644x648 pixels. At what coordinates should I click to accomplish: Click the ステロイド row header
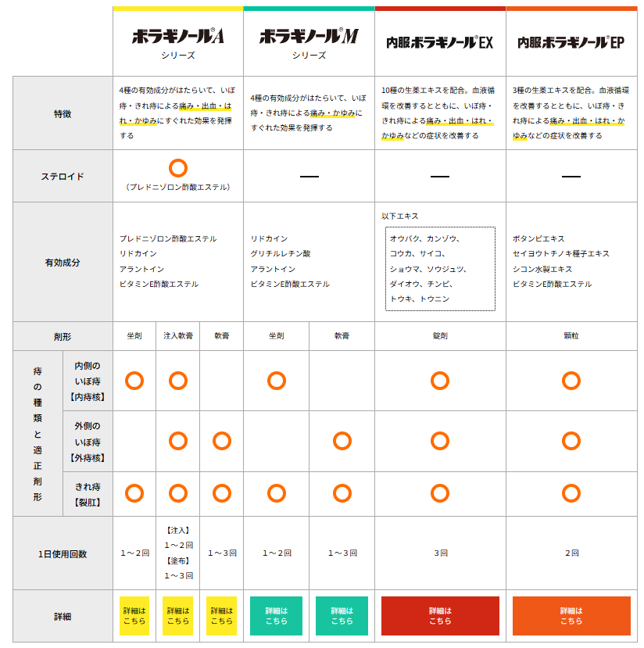[x=63, y=177]
